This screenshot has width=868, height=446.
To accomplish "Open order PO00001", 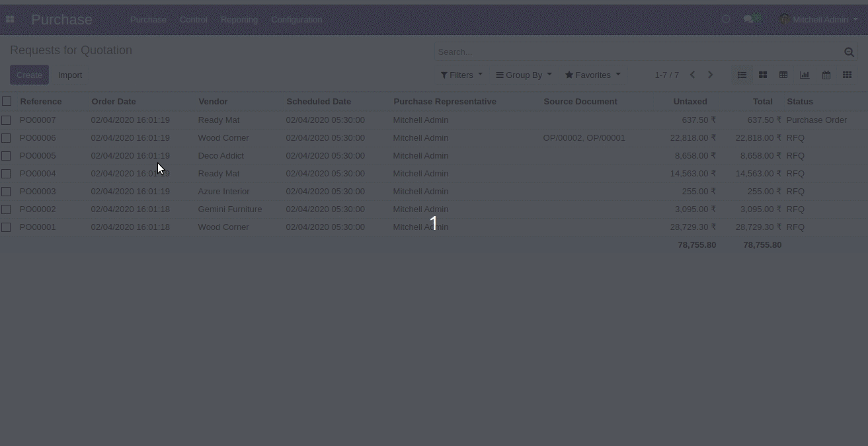I will click(38, 227).
